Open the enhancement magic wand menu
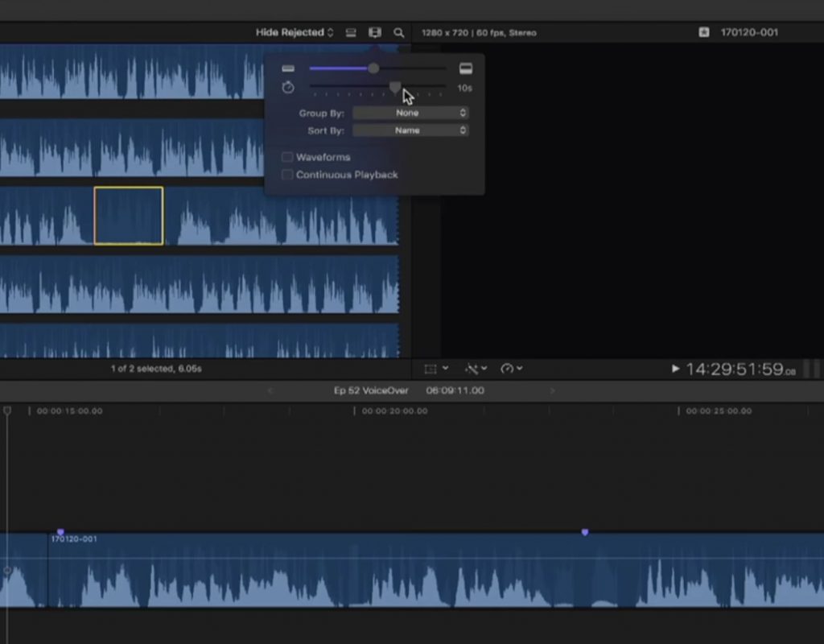Screen dimensions: 824x644 (476, 369)
